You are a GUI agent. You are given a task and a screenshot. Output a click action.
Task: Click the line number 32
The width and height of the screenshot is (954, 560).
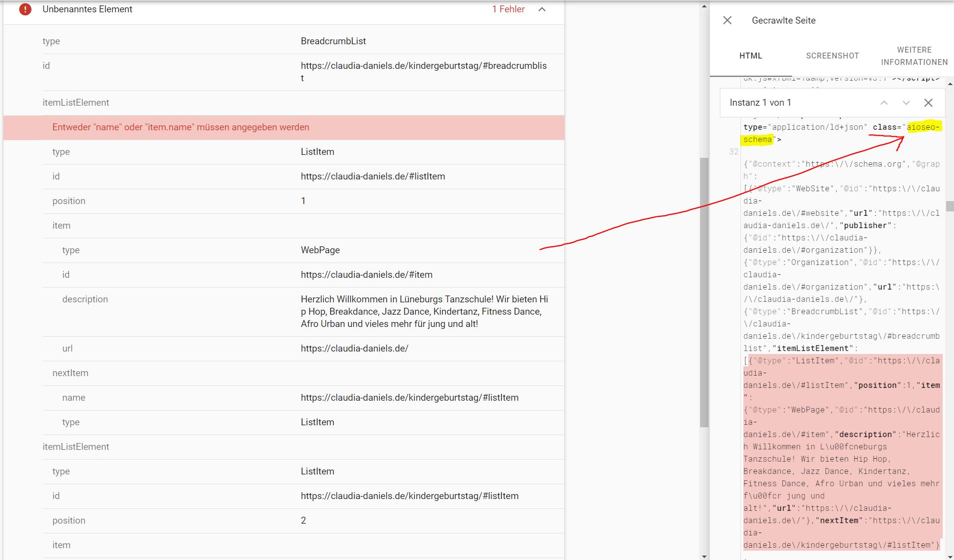coord(734,152)
